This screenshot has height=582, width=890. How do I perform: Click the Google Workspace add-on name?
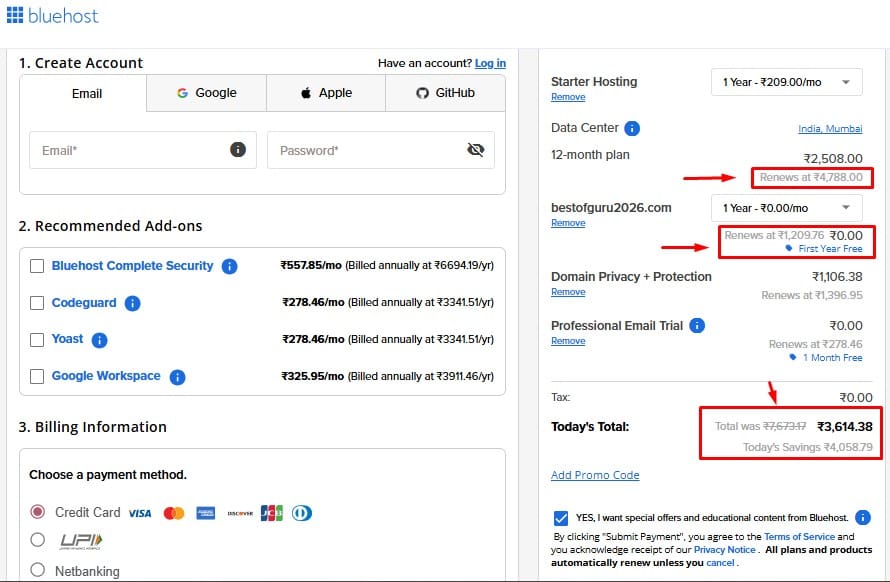pyautogui.click(x=106, y=376)
